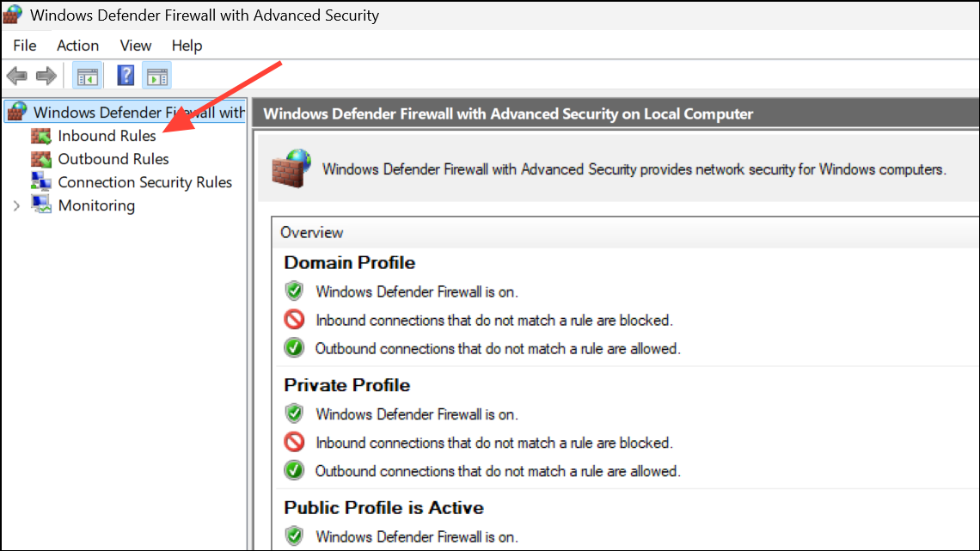The width and height of the screenshot is (980, 551).
Task: Click the Connection Security Rules computers icon
Action: click(41, 181)
